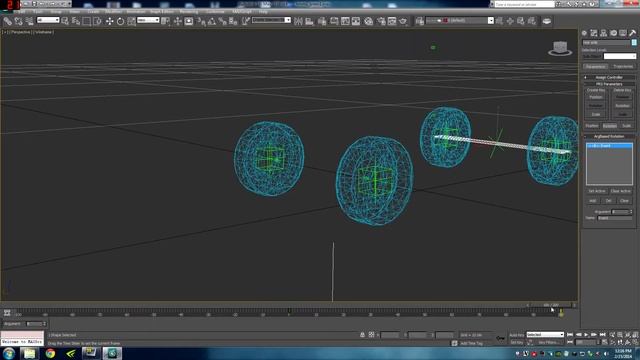Open the Mirror tool
Image resolution: width=640 pixels, height=360 pixels.
pos(298,21)
